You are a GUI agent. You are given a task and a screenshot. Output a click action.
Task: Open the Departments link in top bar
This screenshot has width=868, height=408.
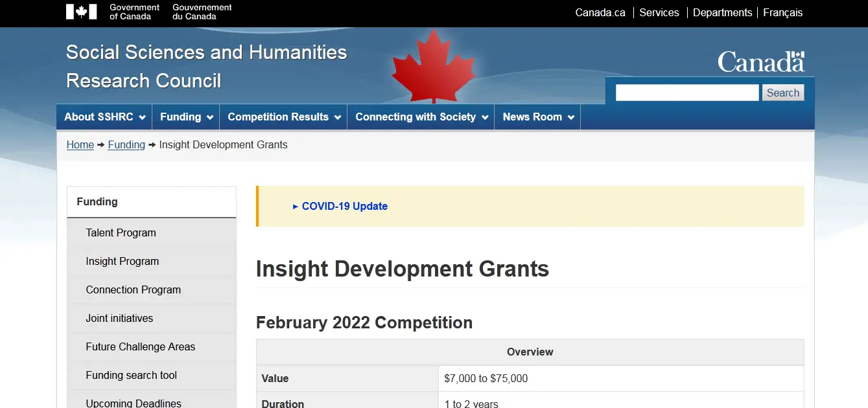point(722,13)
